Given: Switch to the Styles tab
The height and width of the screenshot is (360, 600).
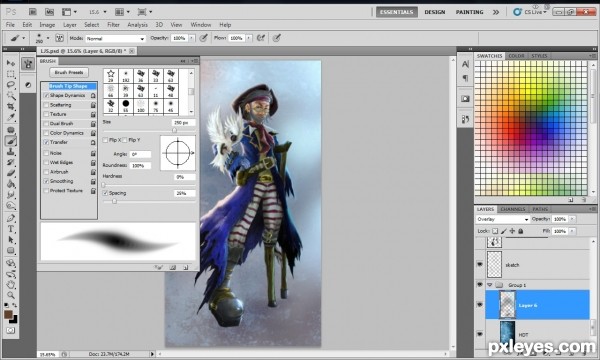Looking at the screenshot, I should (x=539, y=56).
